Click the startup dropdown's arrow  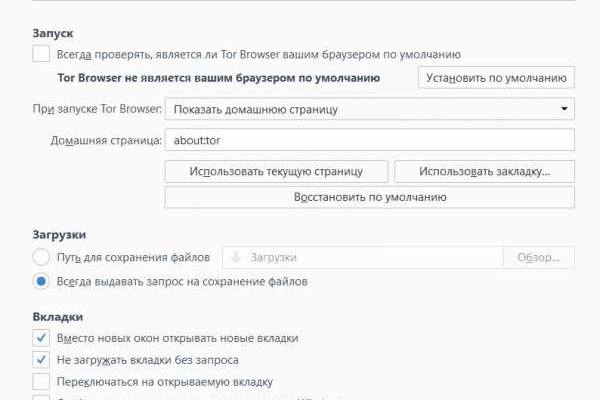tap(564, 108)
